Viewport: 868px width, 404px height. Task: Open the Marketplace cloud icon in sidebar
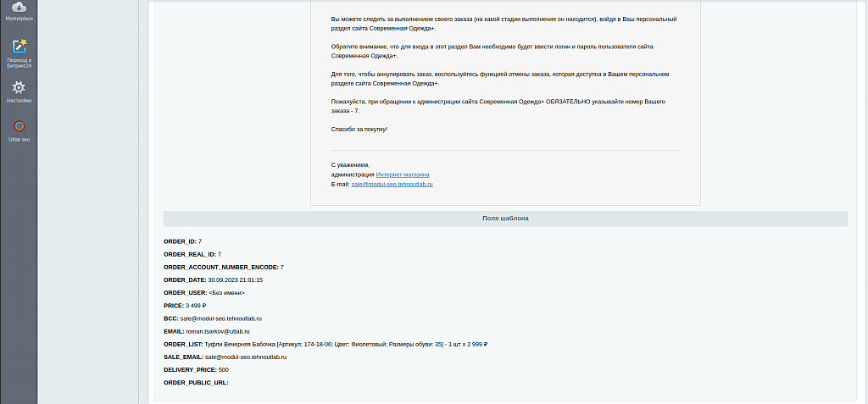pyautogui.click(x=19, y=8)
